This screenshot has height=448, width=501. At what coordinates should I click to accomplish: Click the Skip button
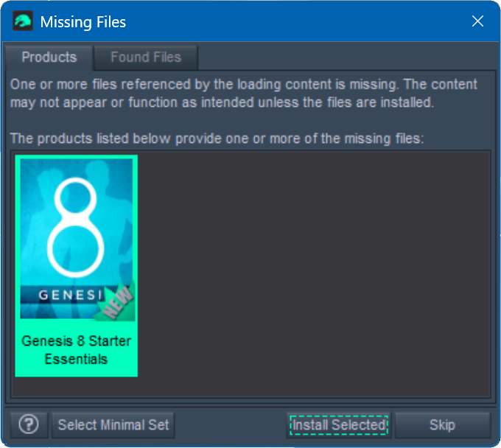(x=442, y=425)
